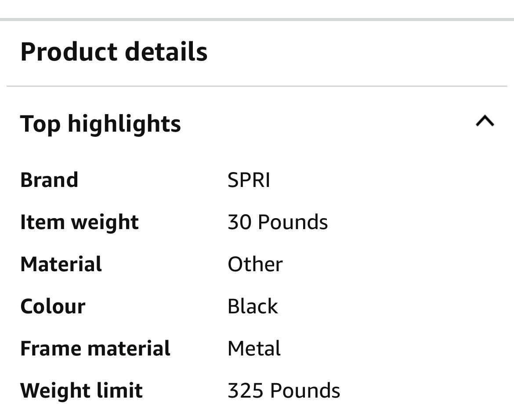This screenshot has height=420, width=514.
Task: Click the 30 Pounds value
Action: pyautogui.click(x=278, y=222)
